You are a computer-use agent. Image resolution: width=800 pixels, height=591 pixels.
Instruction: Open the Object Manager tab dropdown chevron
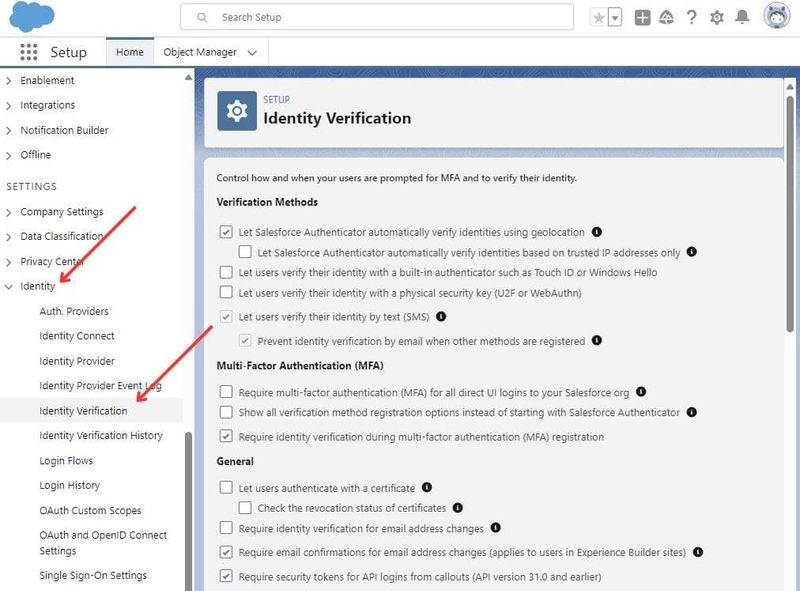point(252,53)
